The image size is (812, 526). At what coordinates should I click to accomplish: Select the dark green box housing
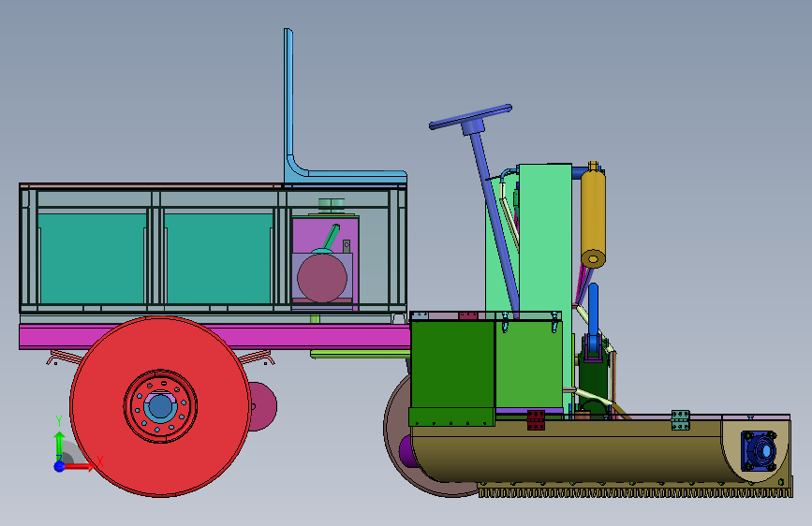tap(452, 364)
